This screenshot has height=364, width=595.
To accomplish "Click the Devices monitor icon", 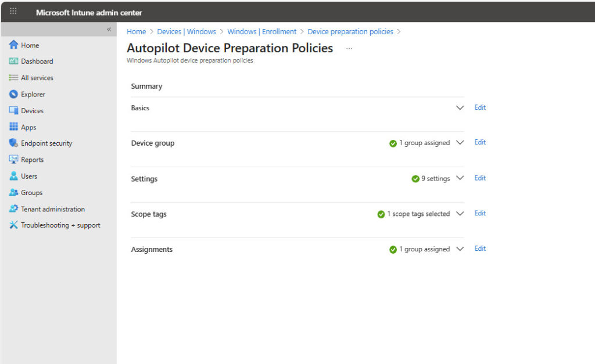I will click(x=14, y=111).
